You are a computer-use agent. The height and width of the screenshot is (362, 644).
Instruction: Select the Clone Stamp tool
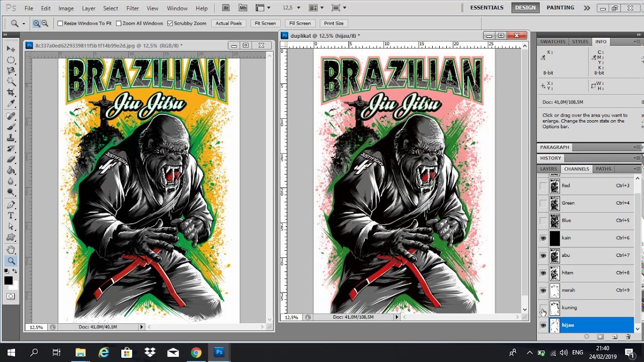point(11,138)
